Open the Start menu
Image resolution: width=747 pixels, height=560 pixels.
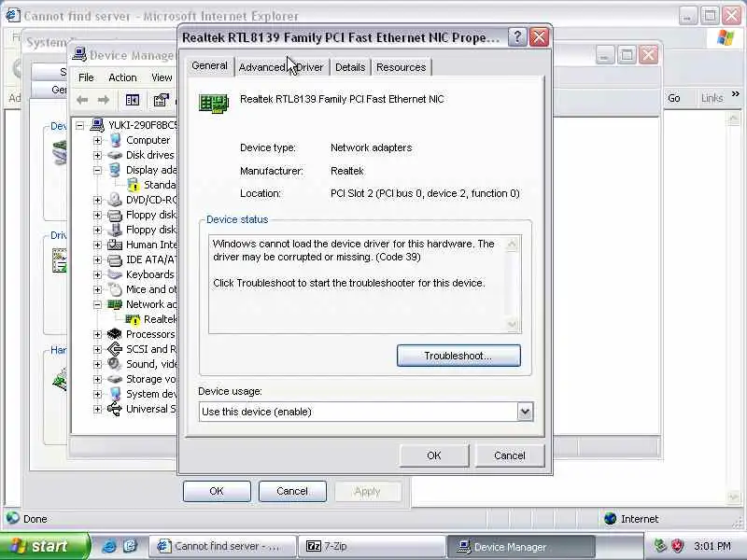click(44, 546)
